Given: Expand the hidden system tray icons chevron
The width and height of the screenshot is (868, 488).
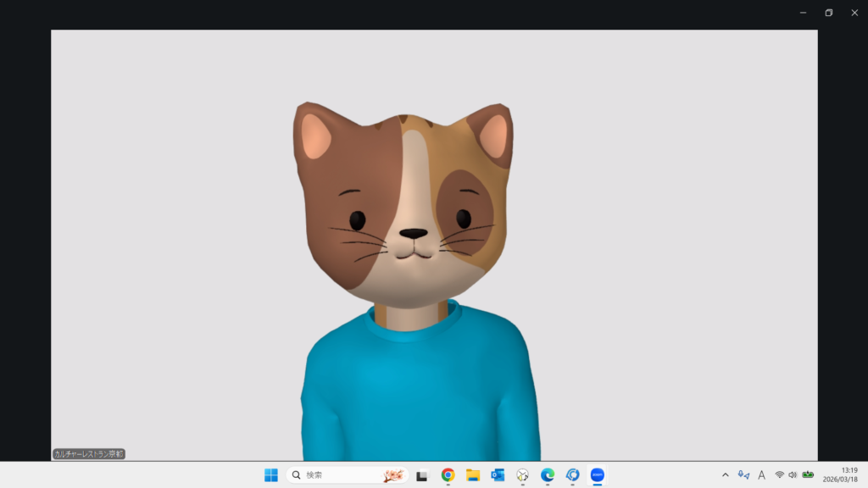Looking at the screenshot, I should tap(725, 475).
